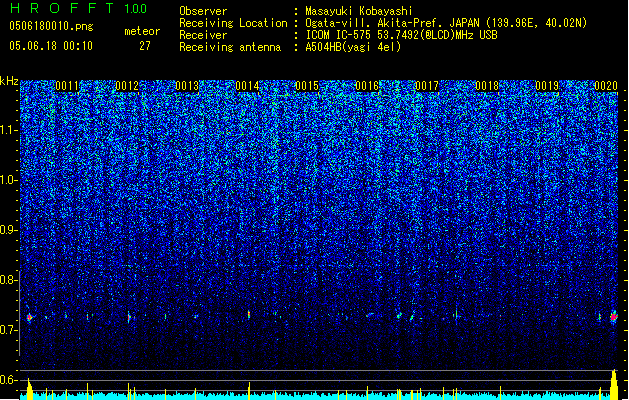Click the red meteor echo at spectrogram start
Screen dimensions: 629x400
[x=30, y=317]
